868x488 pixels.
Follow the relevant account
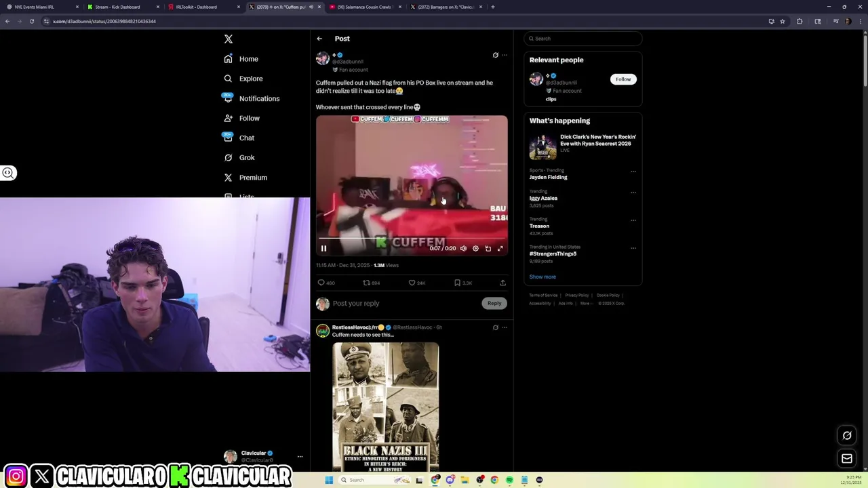[x=623, y=79]
